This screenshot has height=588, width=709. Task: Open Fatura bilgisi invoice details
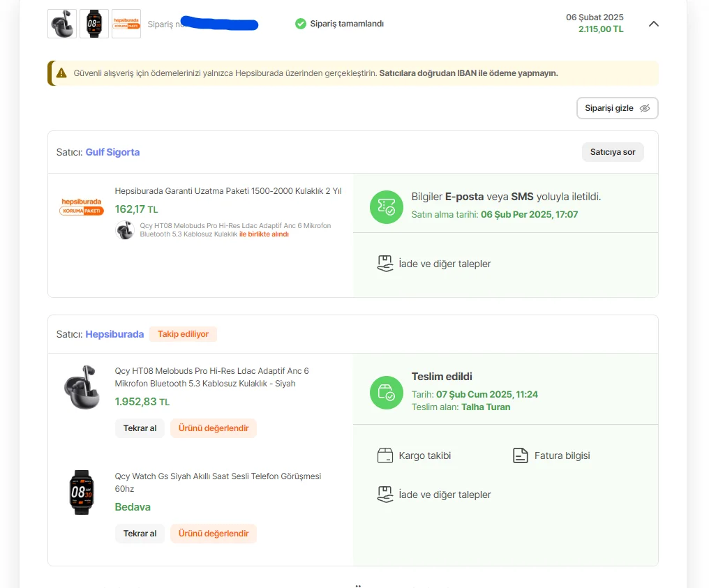tap(551, 455)
